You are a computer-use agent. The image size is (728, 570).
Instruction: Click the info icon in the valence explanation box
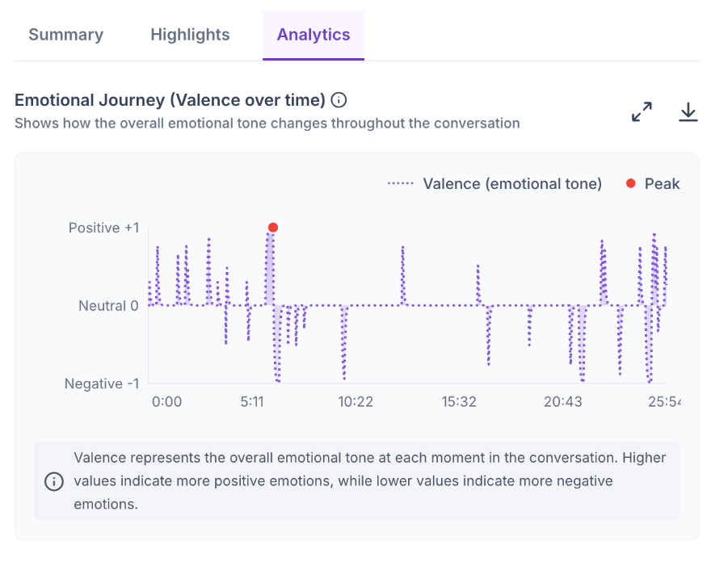(x=54, y=481)
